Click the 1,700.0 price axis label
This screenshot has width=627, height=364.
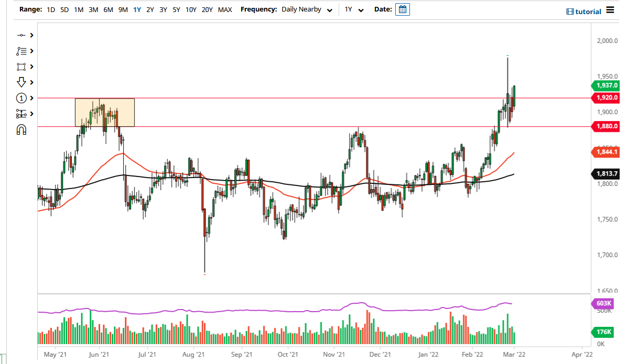608,255
